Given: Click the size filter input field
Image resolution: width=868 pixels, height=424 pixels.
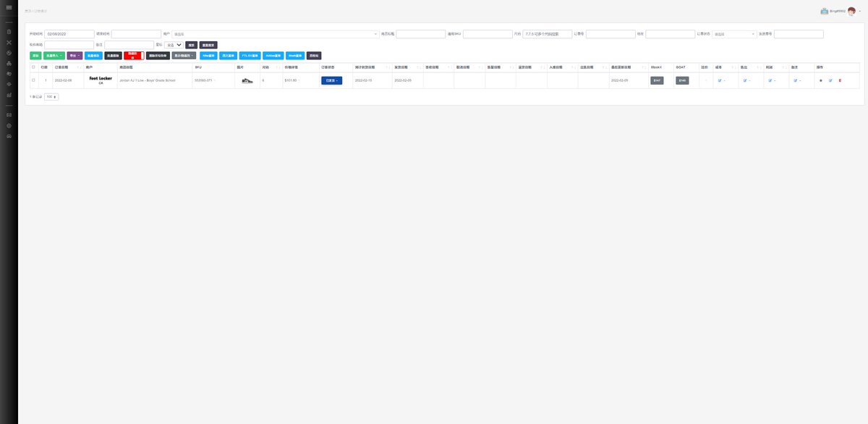Looking at the screenshot, I should tap(548, 33).
